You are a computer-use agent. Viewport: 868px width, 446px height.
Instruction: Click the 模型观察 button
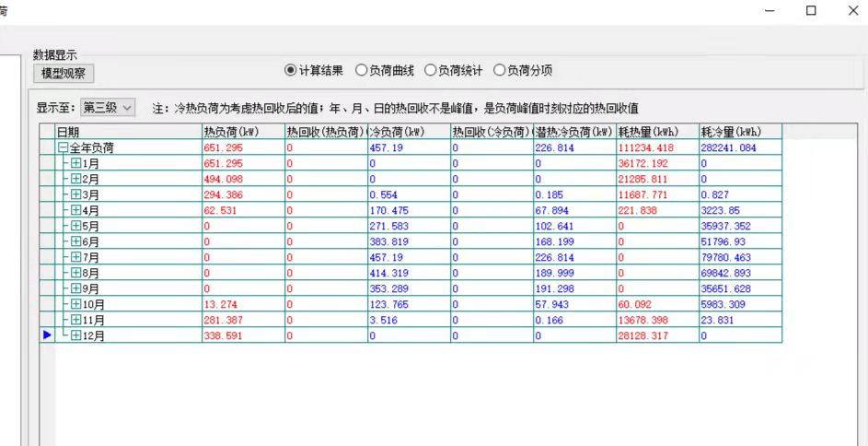(x=64, y=74)
